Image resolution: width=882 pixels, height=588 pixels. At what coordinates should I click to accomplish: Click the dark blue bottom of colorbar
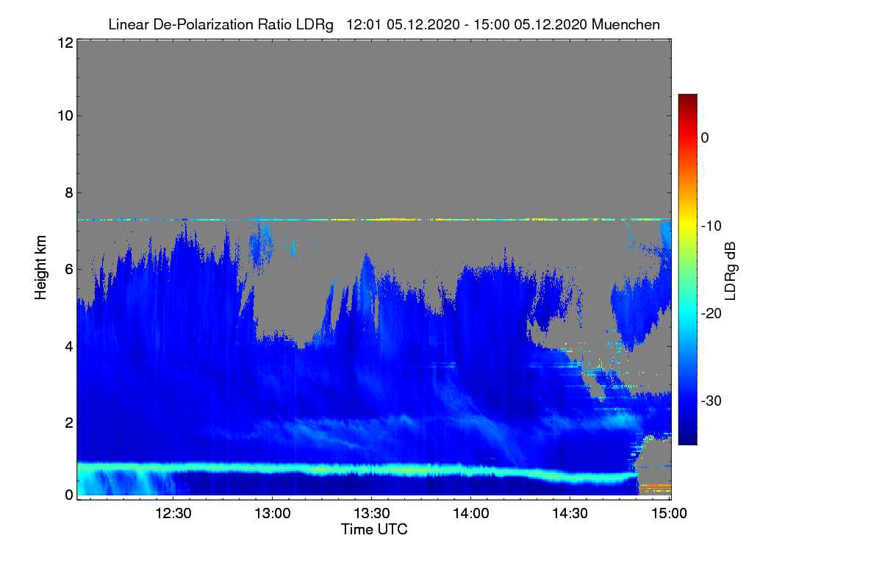[x=687, y=438]
